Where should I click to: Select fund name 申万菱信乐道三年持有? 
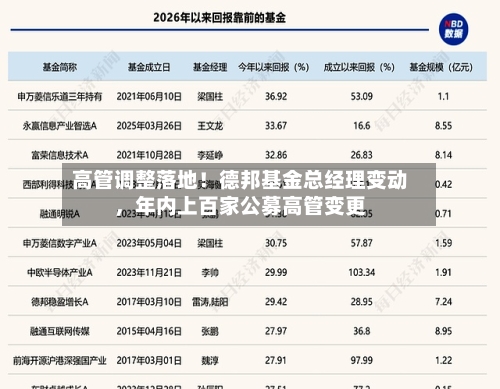tap(60, 97)
